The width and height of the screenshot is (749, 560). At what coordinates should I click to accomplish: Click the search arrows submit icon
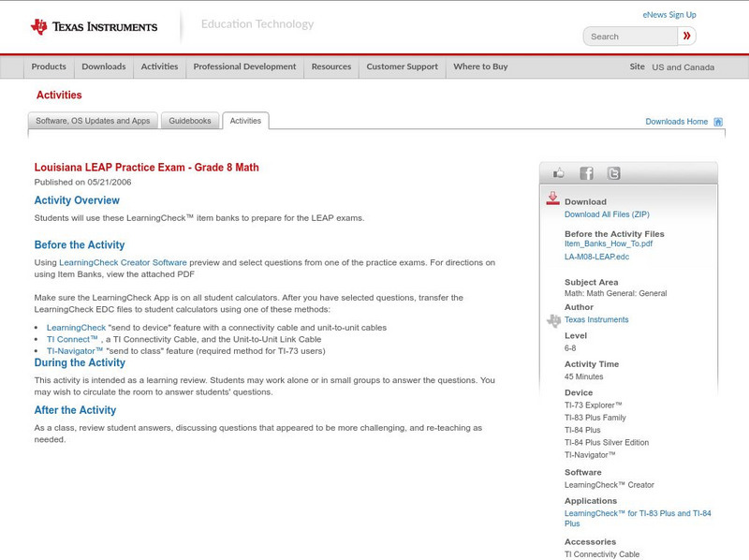pos(686,36)
